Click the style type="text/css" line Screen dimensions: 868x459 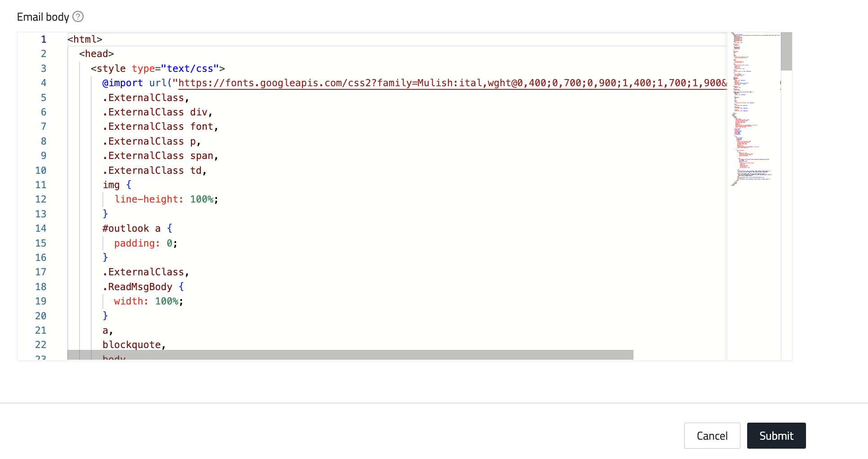point(157,69)
